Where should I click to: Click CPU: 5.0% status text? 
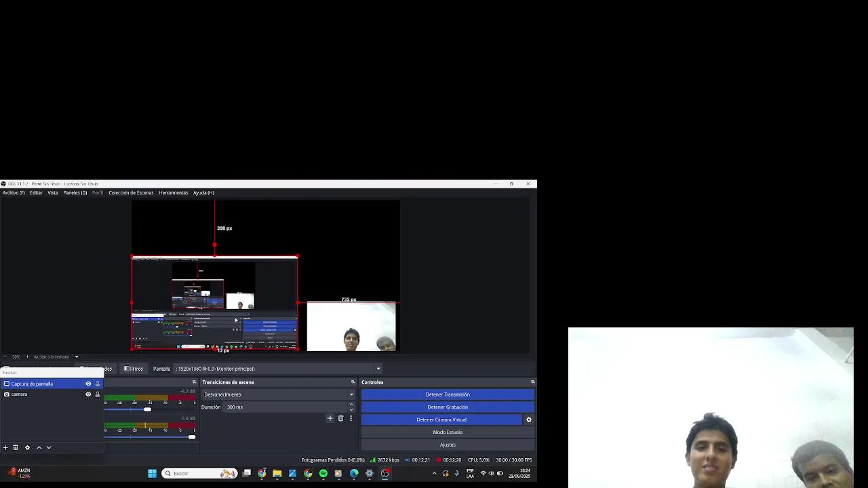coord(479,460)
